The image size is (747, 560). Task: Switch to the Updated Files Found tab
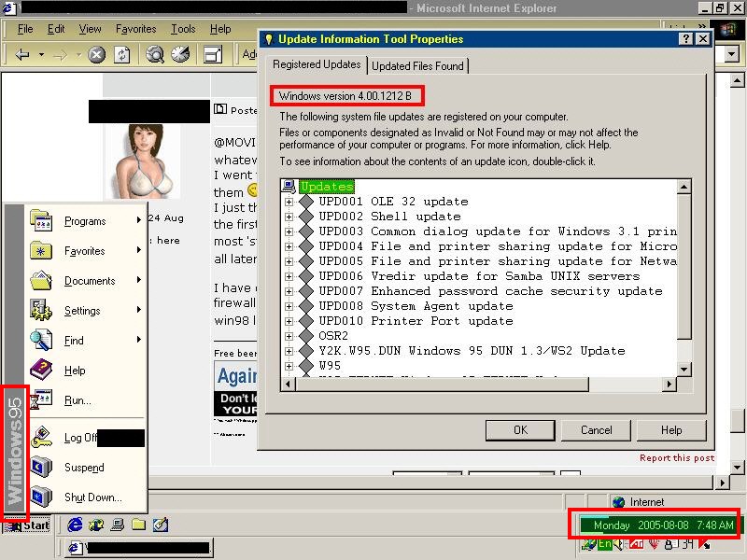(417, 66)
